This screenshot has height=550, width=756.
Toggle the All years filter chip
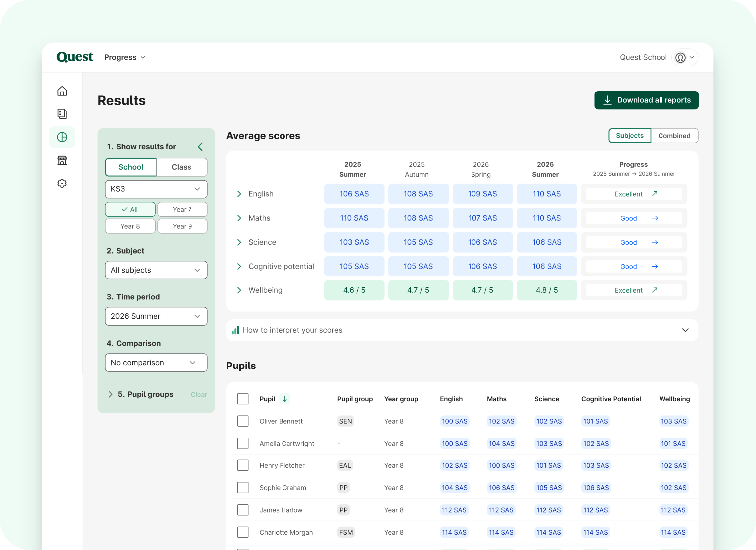(130, 209)
